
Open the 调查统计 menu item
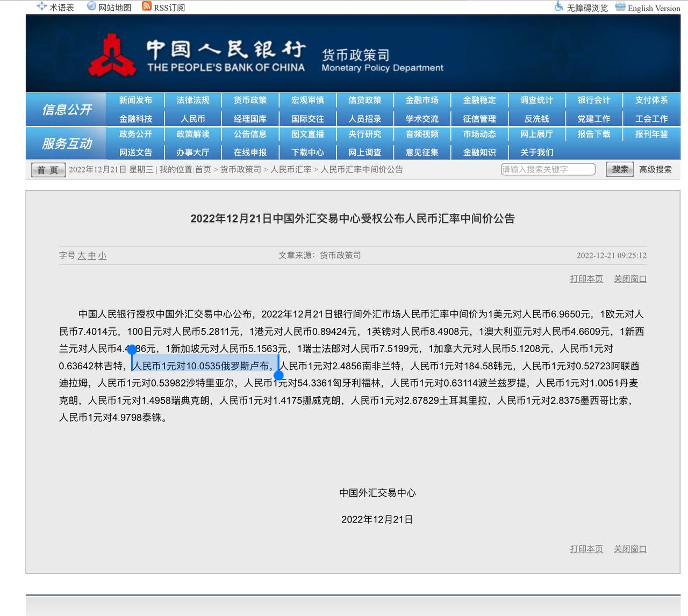(x=536, y=100)
